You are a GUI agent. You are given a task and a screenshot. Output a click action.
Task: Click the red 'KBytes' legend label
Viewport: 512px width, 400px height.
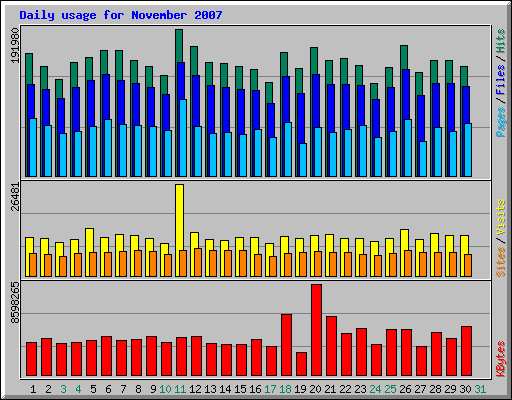(x=501, y=359)
